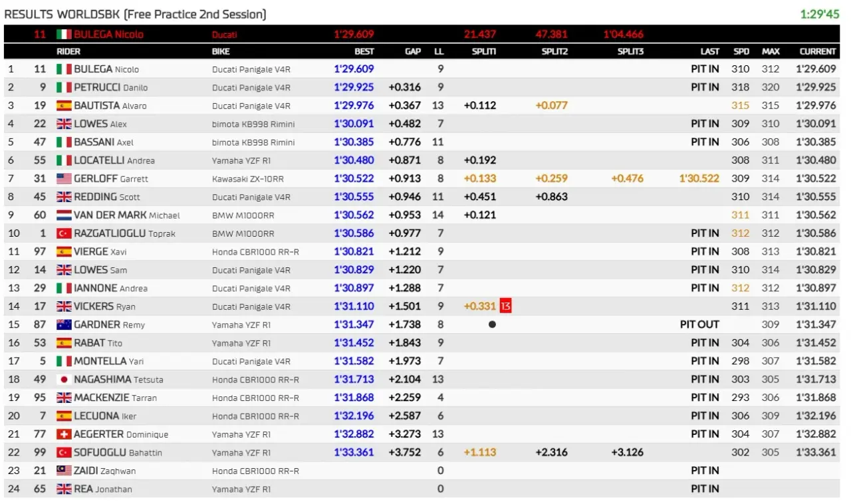Click the LAST column header
Viewport: 851px width, 504px height.
710,51
